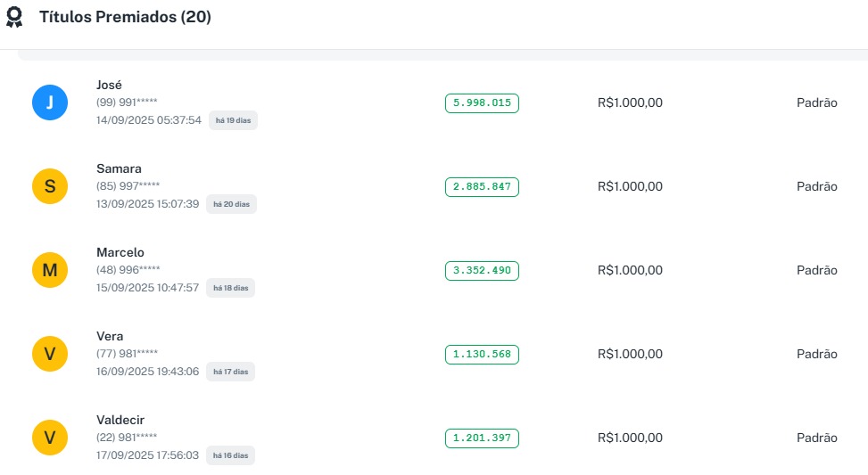Image resolution: width=868 pixels, height=475 pixels.
Task: Click the Padrão label in José's row
Action: pyautogui.click(x=816, y=102)
